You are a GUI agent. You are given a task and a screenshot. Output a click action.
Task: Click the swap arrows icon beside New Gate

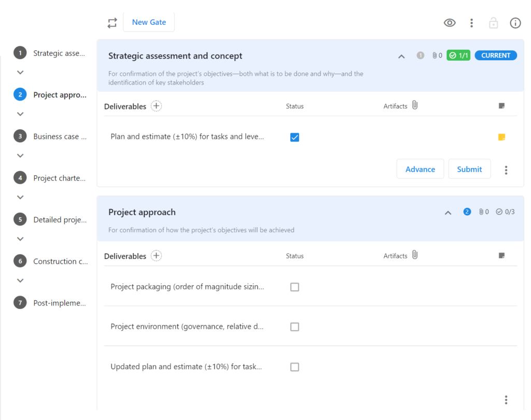(x=112, y=23)
